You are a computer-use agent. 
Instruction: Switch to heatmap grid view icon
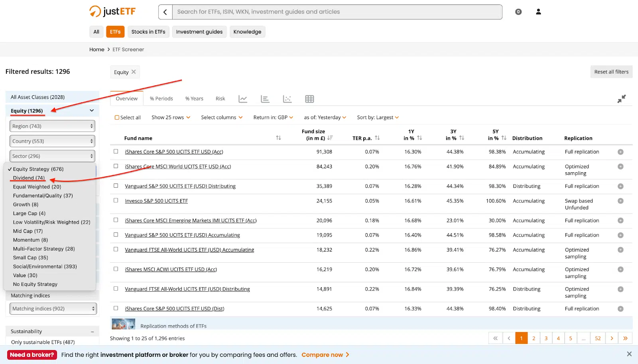(309, 99)
